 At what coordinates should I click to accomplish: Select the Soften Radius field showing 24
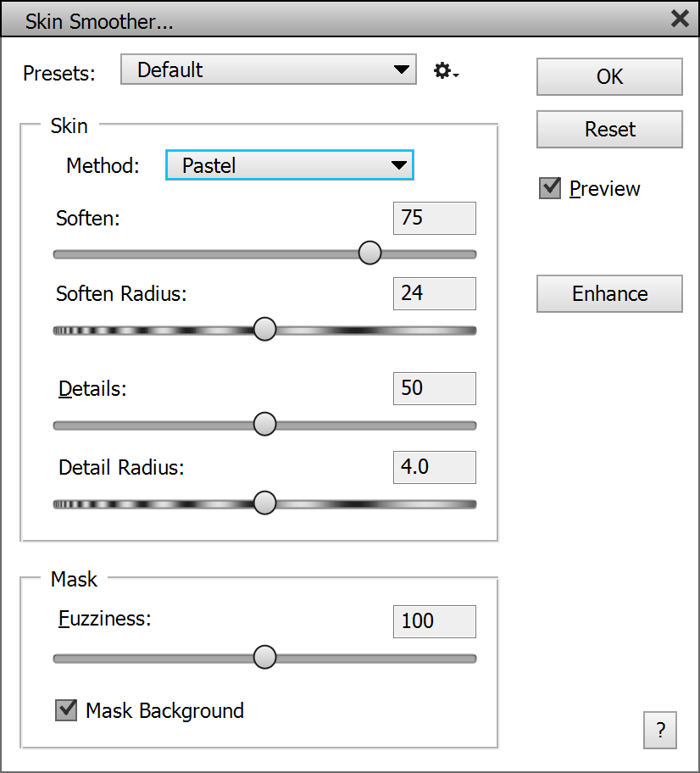434,293
